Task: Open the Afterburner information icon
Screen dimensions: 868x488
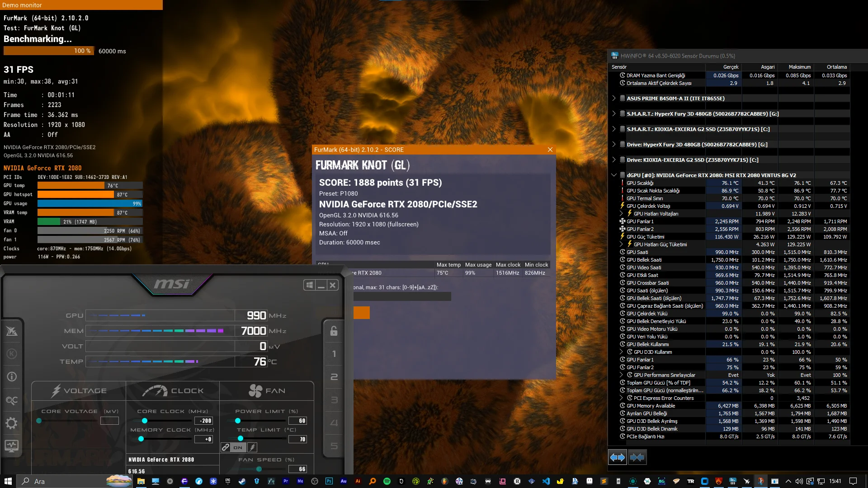Action: point(12,377)
